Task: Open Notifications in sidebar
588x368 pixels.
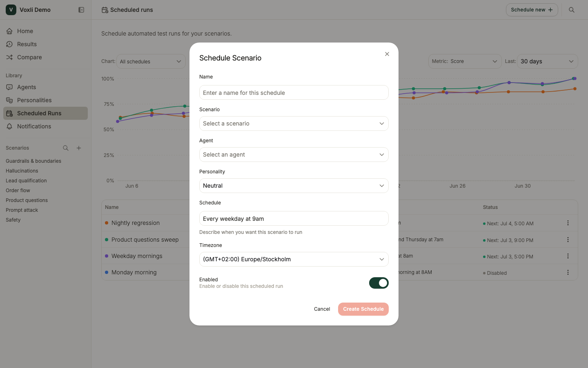Action: (x=45, y=126)
